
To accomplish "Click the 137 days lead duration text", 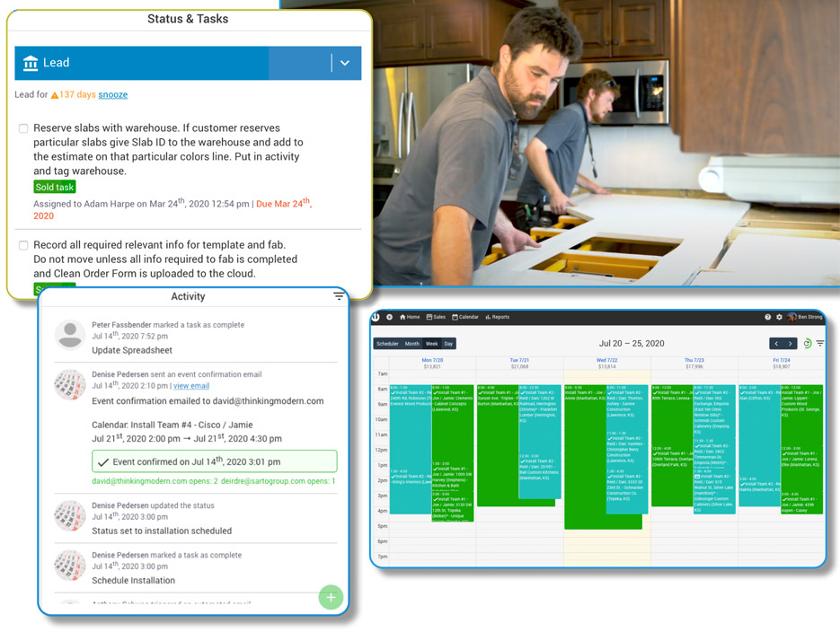I will coord(77,94).
